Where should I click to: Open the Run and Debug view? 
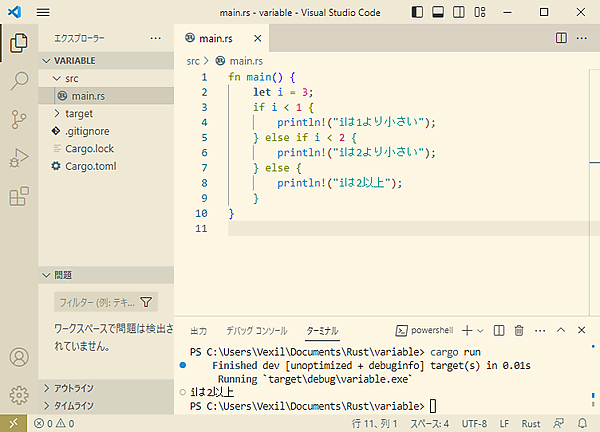[18, 158]
